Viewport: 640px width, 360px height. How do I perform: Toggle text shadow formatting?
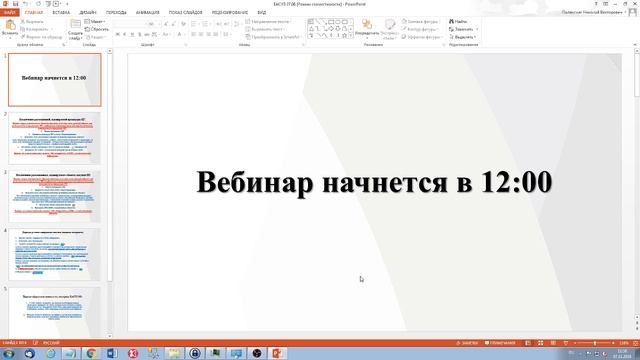pos(140,35)
